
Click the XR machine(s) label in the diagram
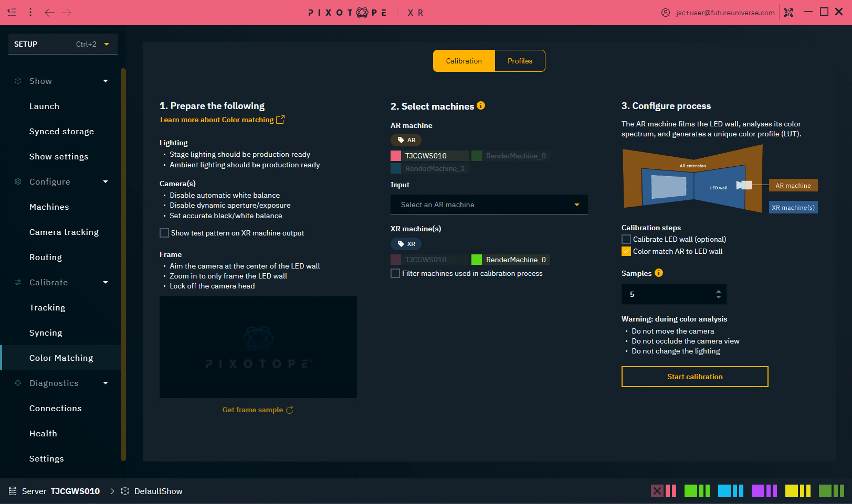[x=793, y=207]
